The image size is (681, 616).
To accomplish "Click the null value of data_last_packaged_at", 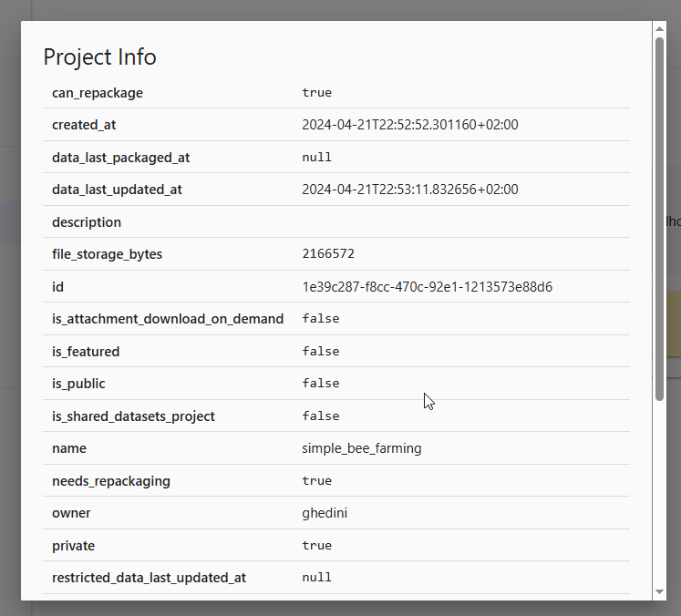I will 317,157.
